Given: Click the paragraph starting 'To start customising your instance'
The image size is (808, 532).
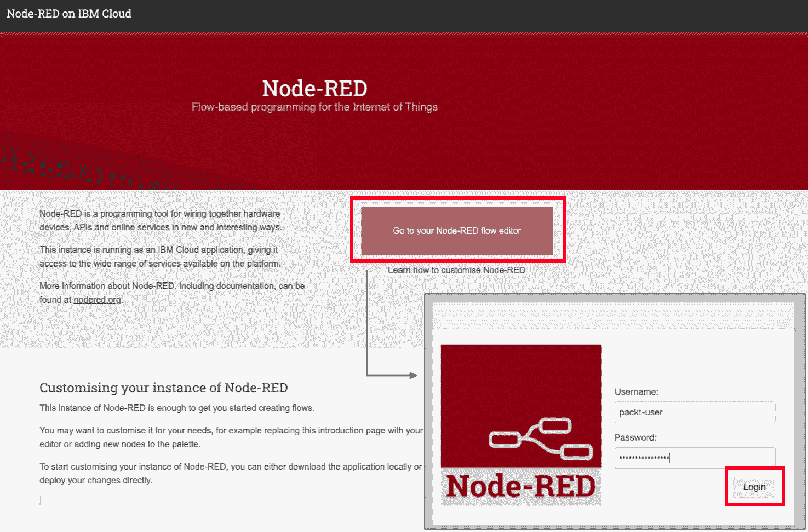Looking at the screenshot, I should click(231, 473).
